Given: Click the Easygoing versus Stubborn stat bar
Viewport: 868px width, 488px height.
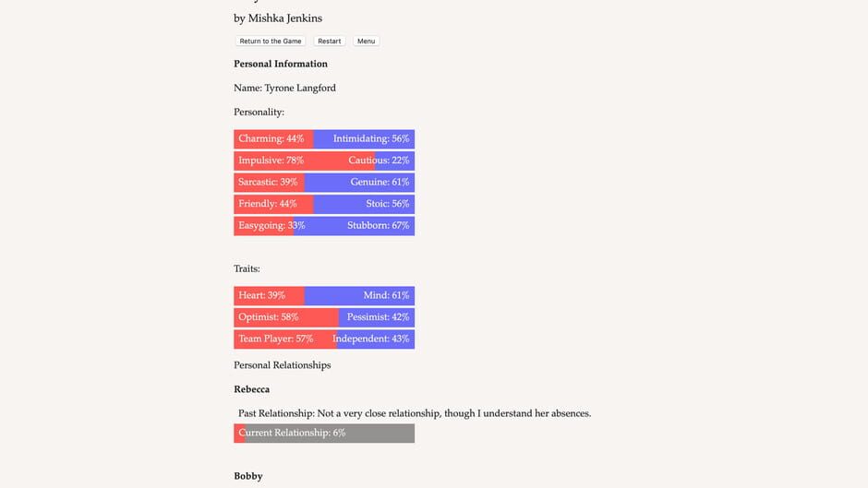Looking at the screenshot, I should 324,226.
